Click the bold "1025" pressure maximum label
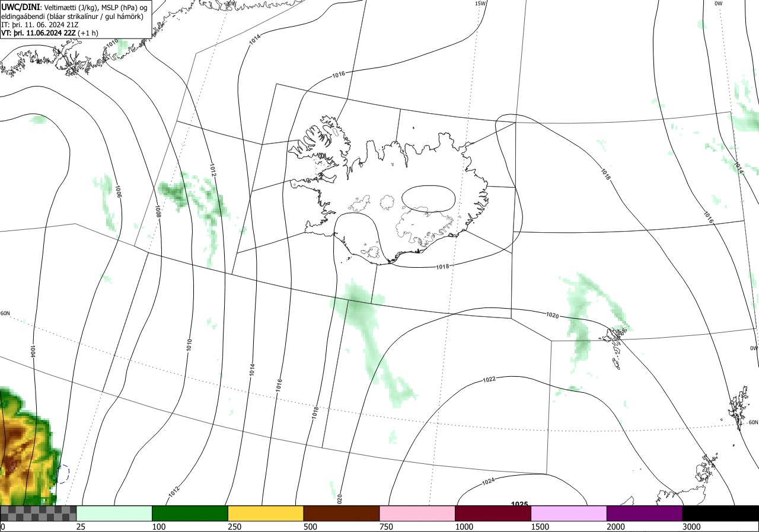759x532 pixels. (x=519, y=504)
